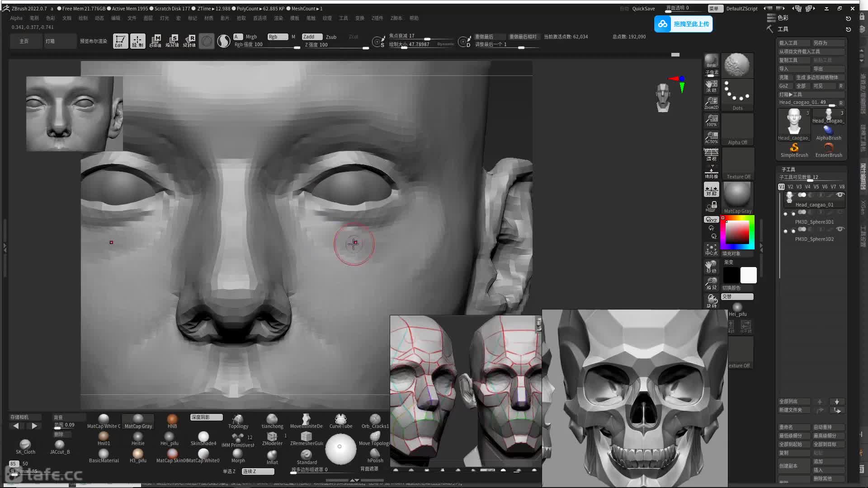Image resolution: width=868 pixels, height=488 pixels.
Task: Click the blue 拖拽至此上传 upload button
Action: pyautogui.click(x=683, y=24)
